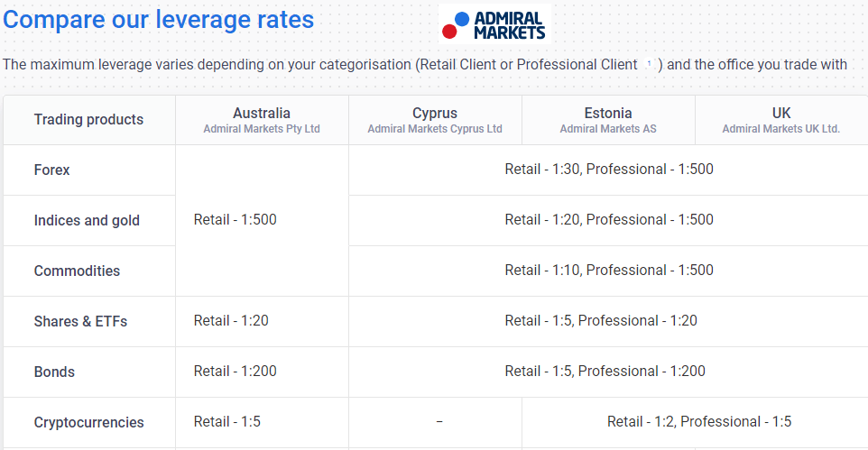Click the Australia Retail - 1:500 cell
The image size is (868, 450).
[262, 220]
